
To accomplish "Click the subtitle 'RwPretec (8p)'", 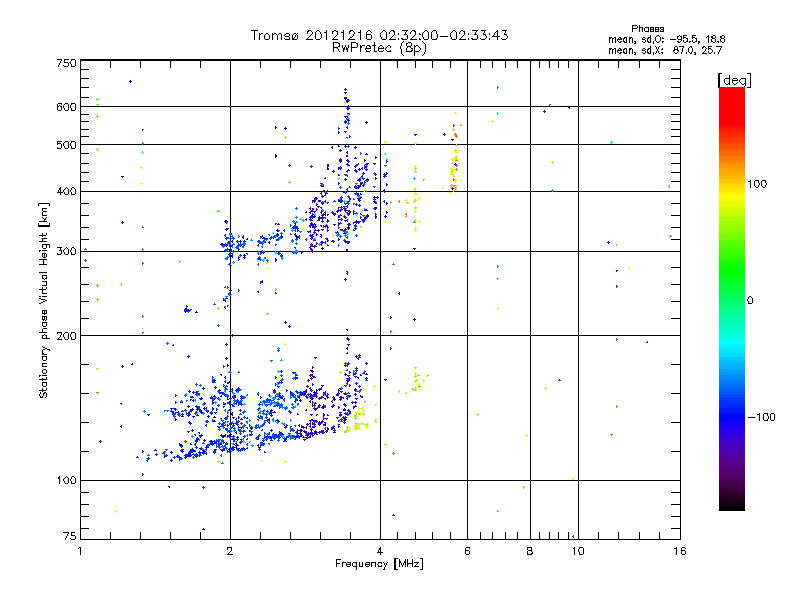I will (379, 48).
